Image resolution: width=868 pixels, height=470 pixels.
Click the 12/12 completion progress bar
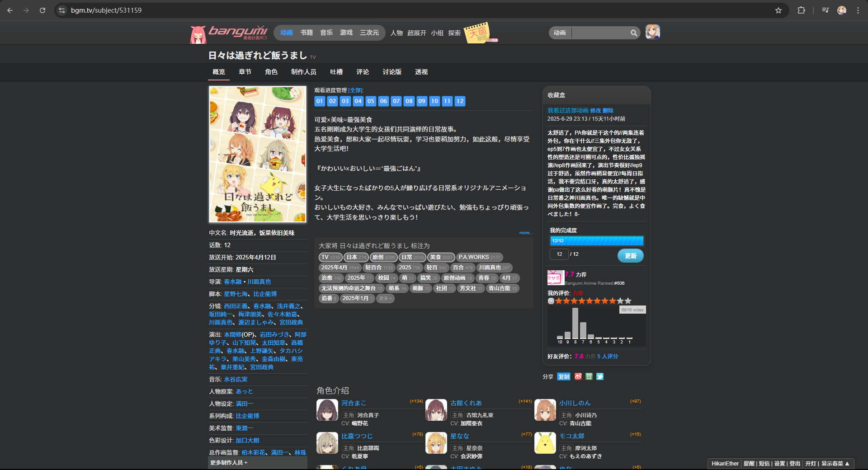point(597,241)
